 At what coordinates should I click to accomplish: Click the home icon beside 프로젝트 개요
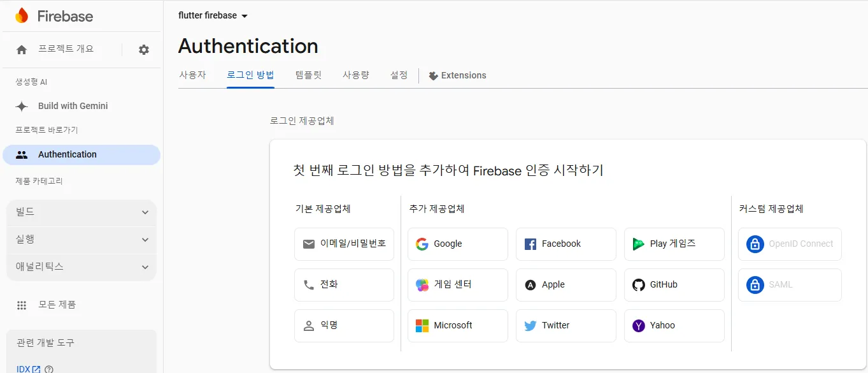click(x=22, y=50)
